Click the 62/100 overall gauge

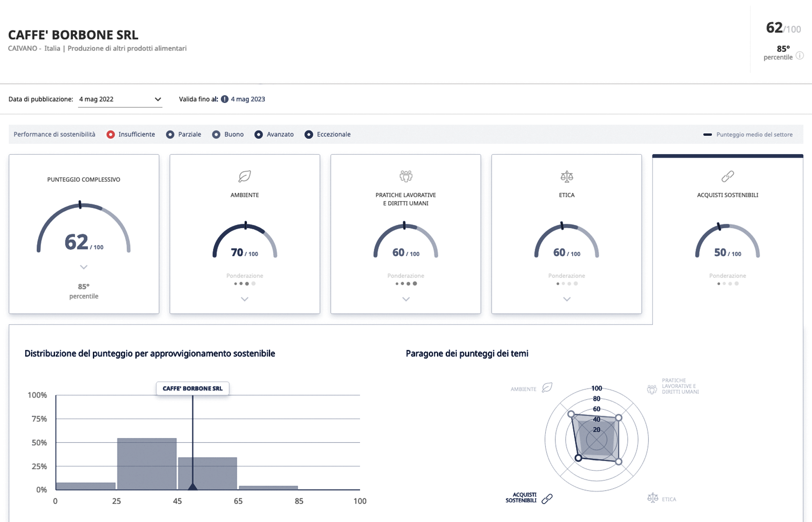[x=84, y=227]
